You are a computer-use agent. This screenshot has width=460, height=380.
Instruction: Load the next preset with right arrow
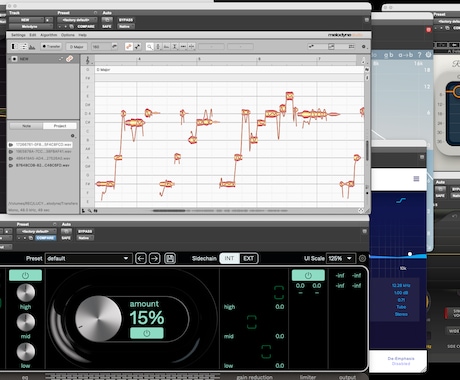(x=154, y=258)
